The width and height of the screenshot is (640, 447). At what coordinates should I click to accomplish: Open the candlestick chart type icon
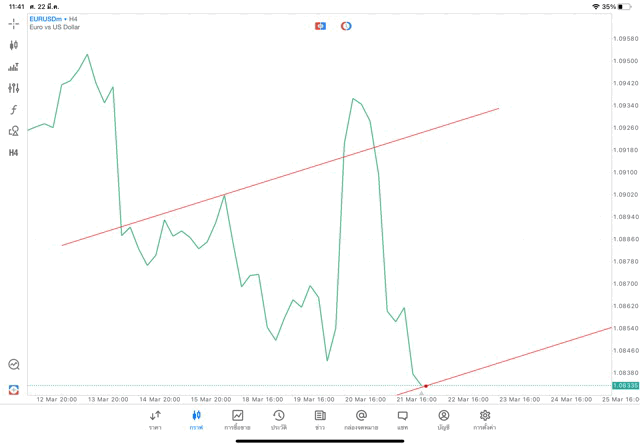14,45
